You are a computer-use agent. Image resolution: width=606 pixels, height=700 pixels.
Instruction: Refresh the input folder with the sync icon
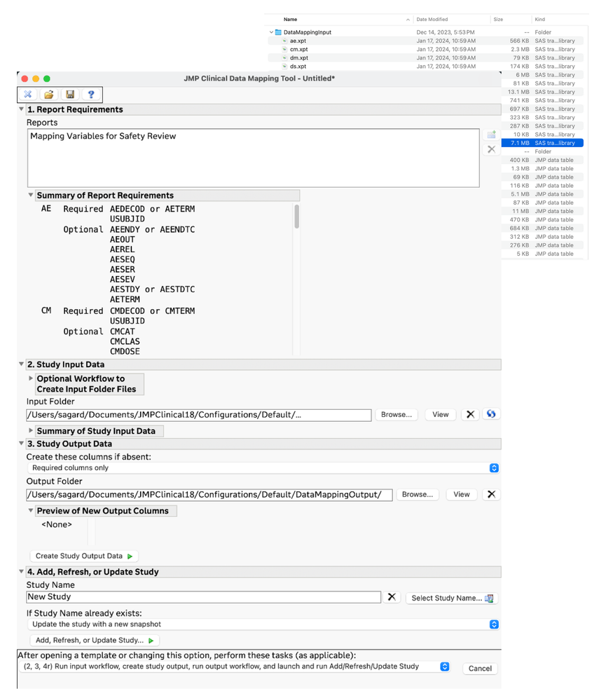click(491, 414)
